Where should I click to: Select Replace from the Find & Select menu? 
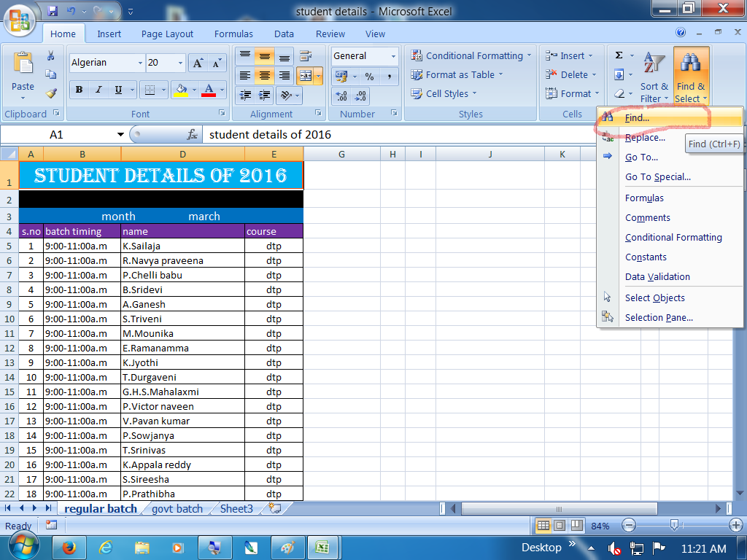click(647, 137)
